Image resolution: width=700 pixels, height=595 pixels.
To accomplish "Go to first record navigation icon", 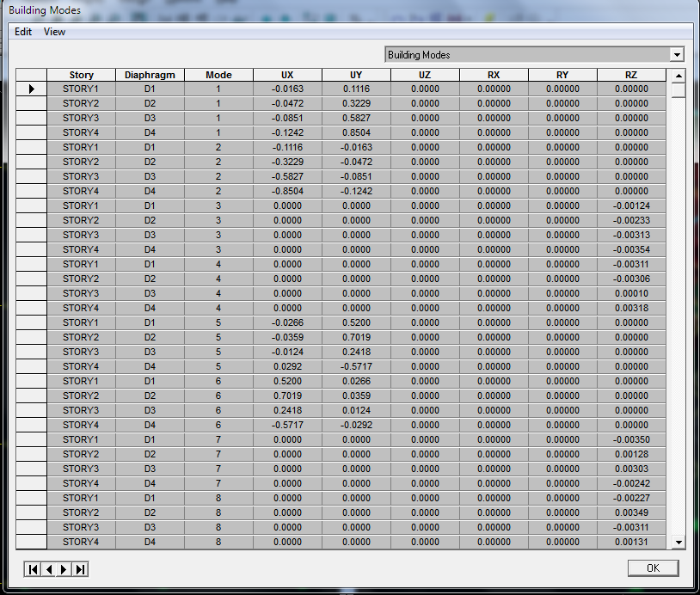I will coord(33,569).
